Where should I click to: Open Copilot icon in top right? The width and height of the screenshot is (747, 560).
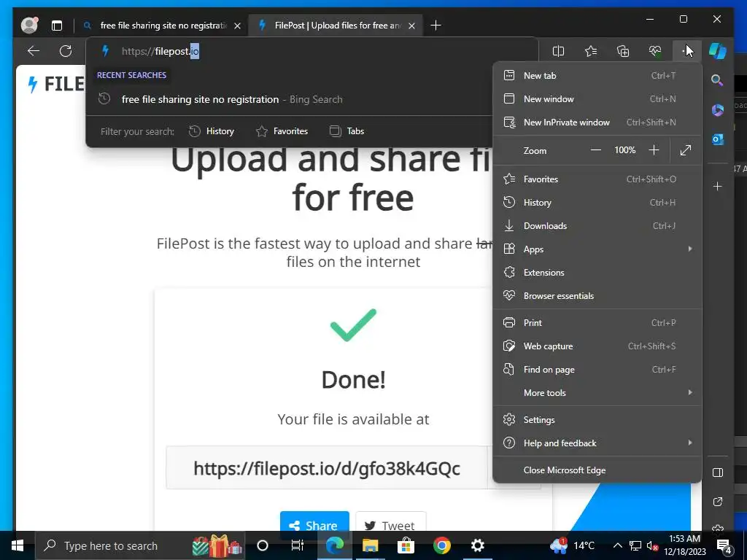(718, 51)
